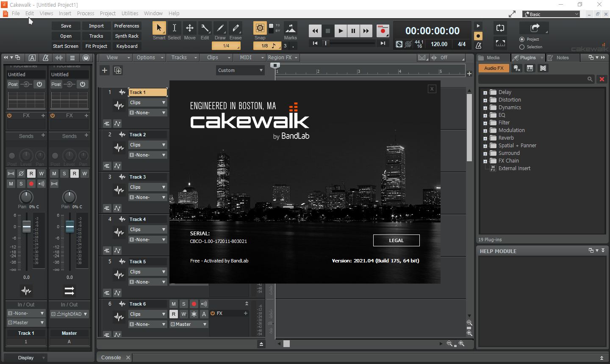
Task: Click the Fast Forward button
Action: click(366, 31)
